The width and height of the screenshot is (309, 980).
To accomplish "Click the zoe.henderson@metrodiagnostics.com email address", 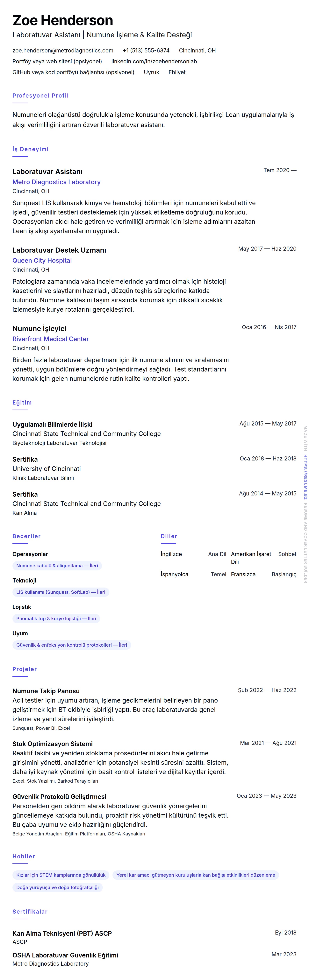I will click(x=63, y=51).
